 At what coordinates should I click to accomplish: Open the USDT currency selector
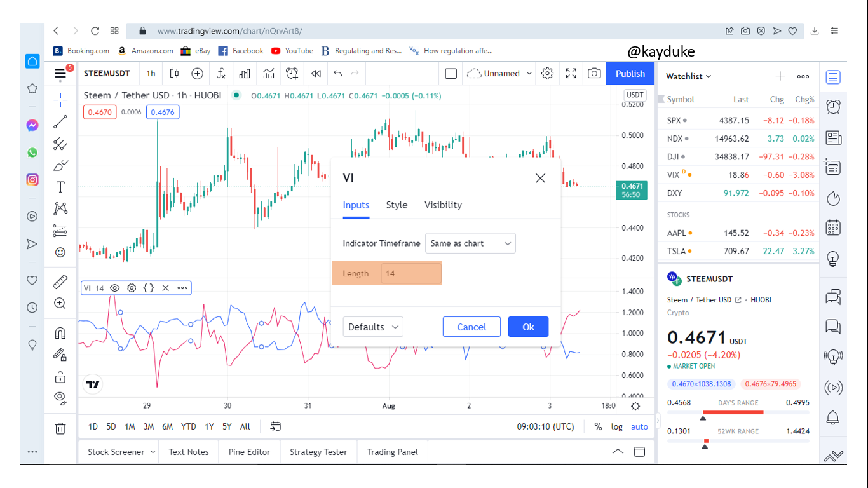point(635,95)
